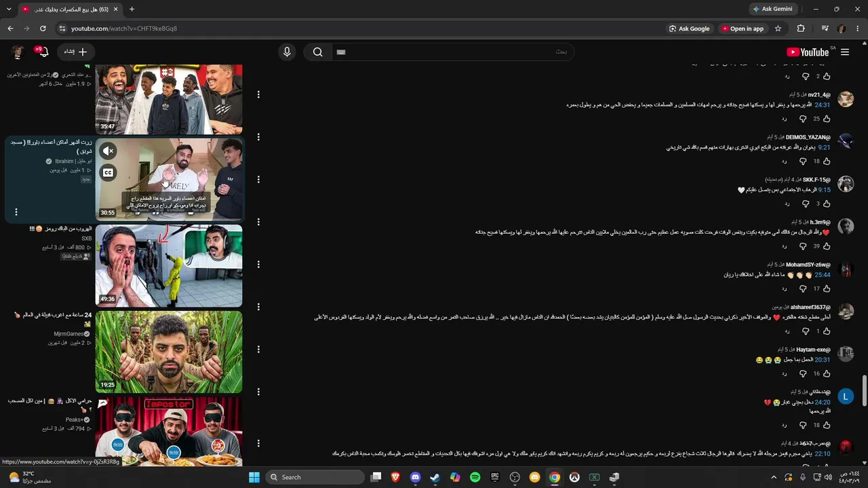Open Epic Games Launcher from the taskbar
Image resolution: width=868 pixels, height=488 pixels.
click(x=495, y=477)
